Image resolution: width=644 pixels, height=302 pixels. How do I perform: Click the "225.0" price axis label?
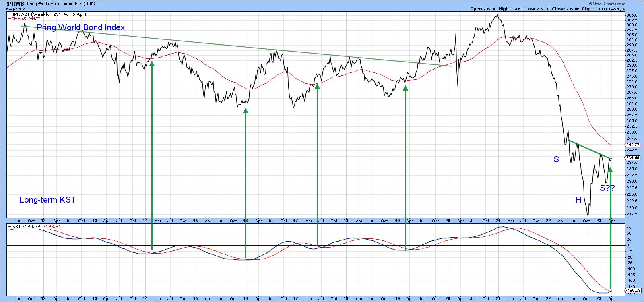tap(632, 194)
